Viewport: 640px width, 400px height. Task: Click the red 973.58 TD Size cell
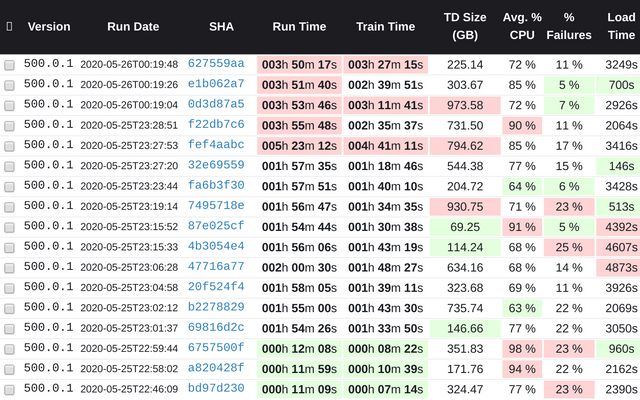(465, 105)
